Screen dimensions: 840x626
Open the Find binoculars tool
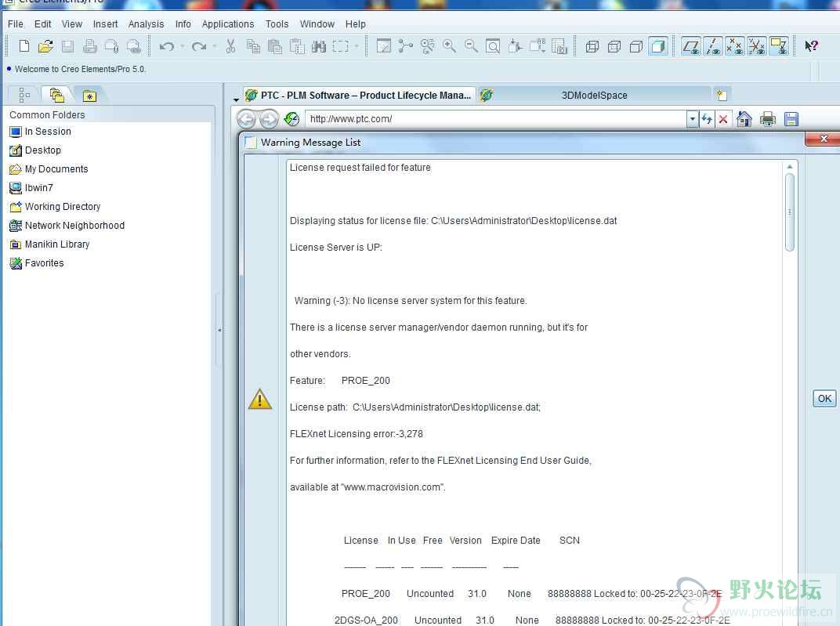(x=319, y=46)
